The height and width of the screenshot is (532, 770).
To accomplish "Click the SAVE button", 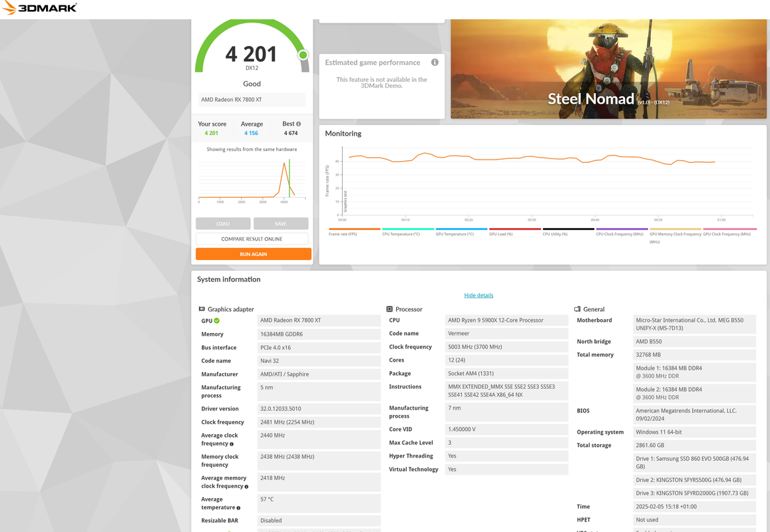I will pyautogui.click(x=281, y=224).
